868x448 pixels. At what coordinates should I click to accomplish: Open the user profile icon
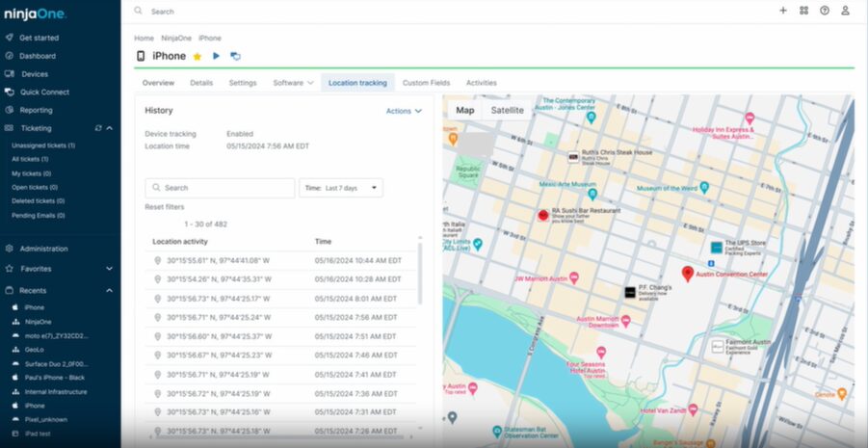[x=845, y=11]
